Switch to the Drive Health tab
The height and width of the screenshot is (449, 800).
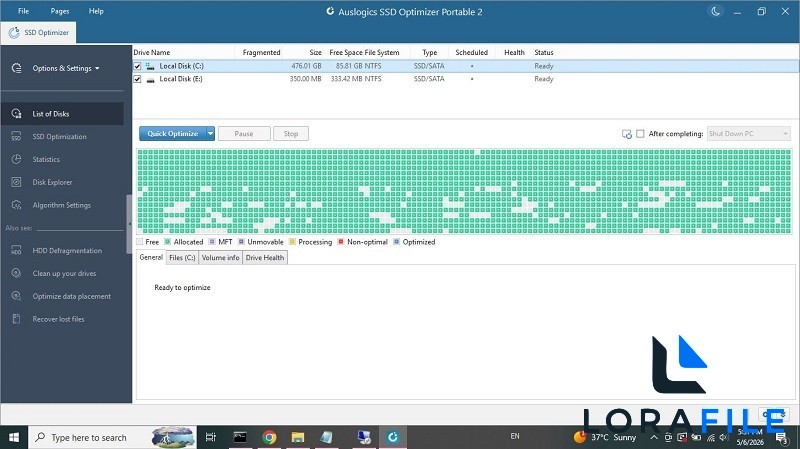coord(265,258)
